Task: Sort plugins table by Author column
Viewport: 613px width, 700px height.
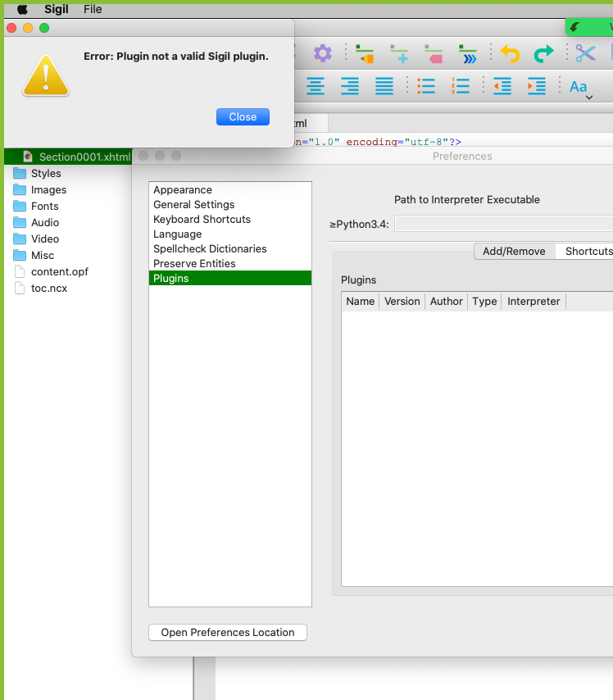Action: pos(446,302)
